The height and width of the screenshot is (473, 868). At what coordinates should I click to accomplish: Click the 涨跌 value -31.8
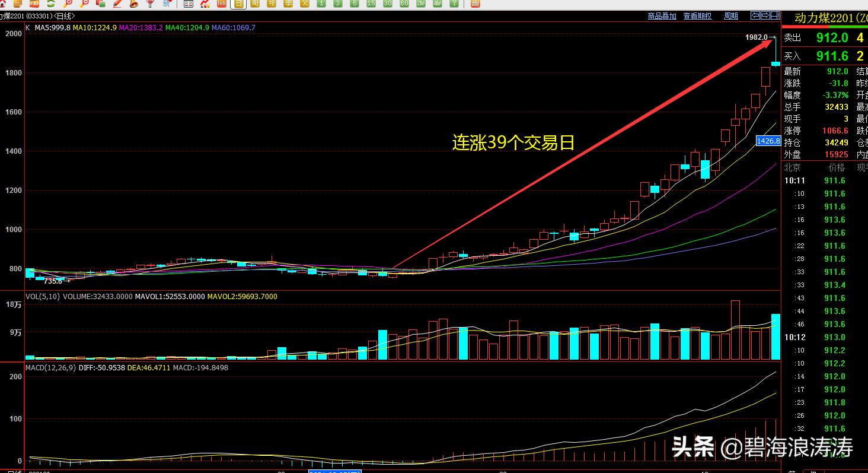click(839, 84)
